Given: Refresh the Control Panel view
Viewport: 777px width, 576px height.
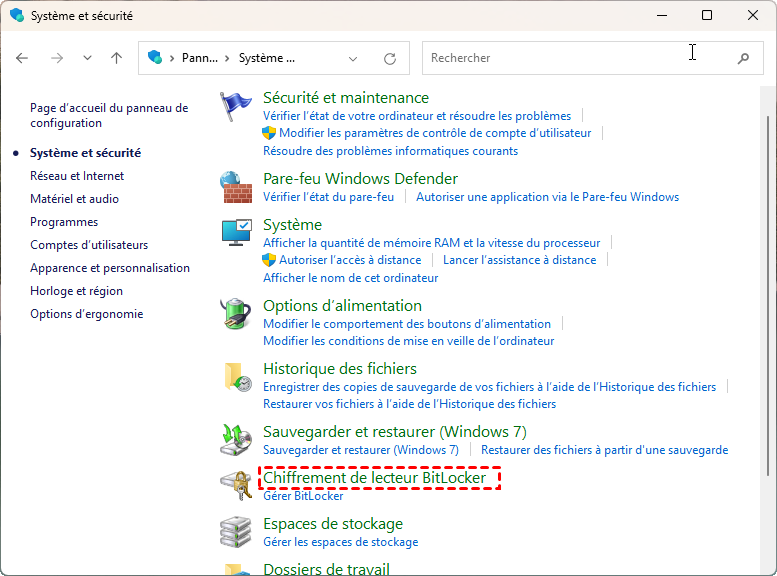Looking at the screenshot, I should [390, 58].
